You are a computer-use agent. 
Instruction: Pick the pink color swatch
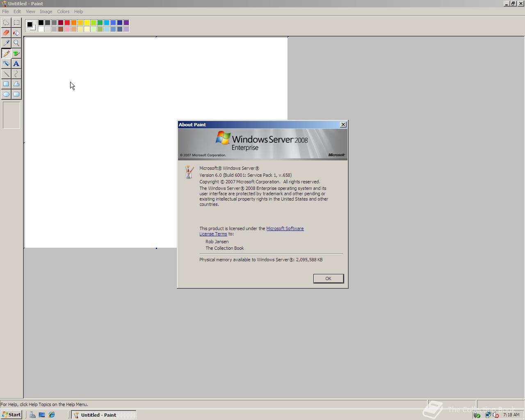click(67, 29)
